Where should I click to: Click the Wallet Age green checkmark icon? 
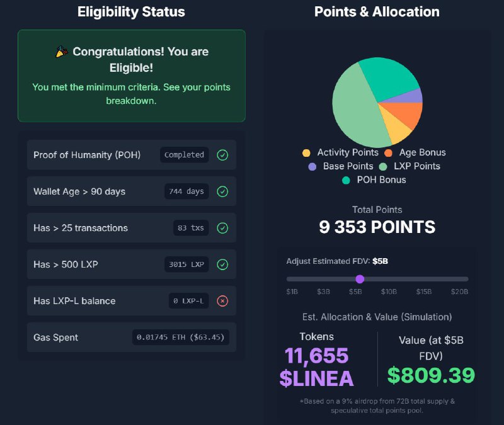[x=222, y=191]
